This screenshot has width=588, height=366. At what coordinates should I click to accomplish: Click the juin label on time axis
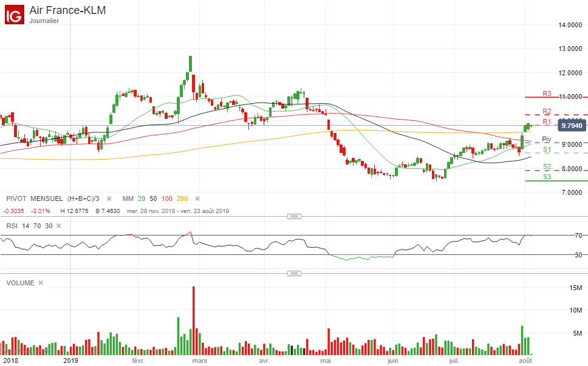pyautogui.click(x=392, y=361)
